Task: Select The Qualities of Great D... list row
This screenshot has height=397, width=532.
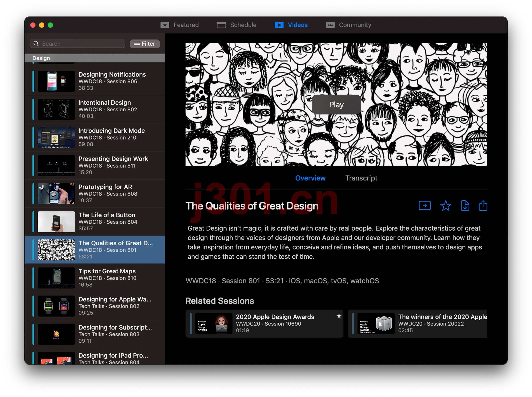Action: pos(95,250)
